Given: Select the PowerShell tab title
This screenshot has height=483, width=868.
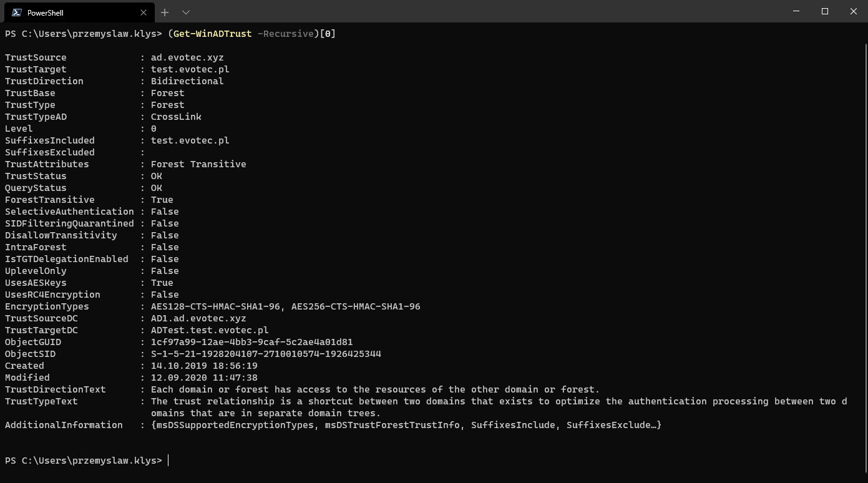Looking at the screenshot, I should (45, 12).
